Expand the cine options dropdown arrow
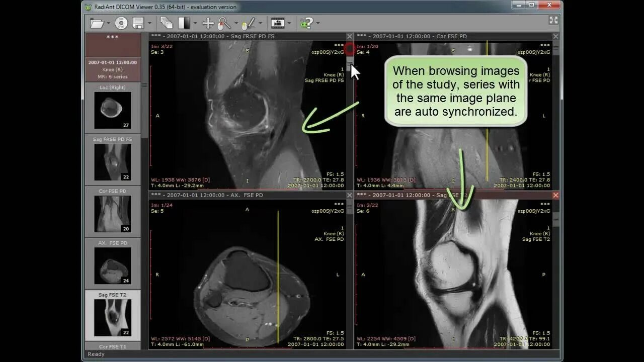 pyautogui.click(x=289, y=23)
